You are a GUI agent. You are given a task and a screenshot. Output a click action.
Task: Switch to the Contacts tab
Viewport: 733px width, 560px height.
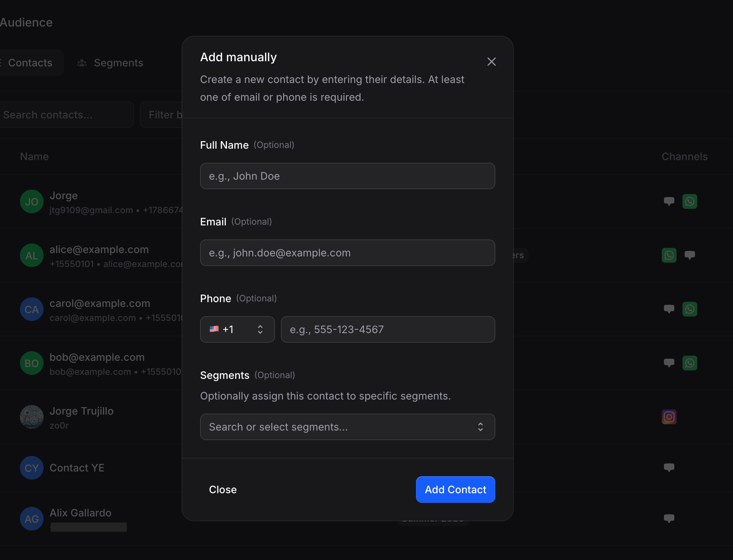pyautogui.click(x=30, y=63)
